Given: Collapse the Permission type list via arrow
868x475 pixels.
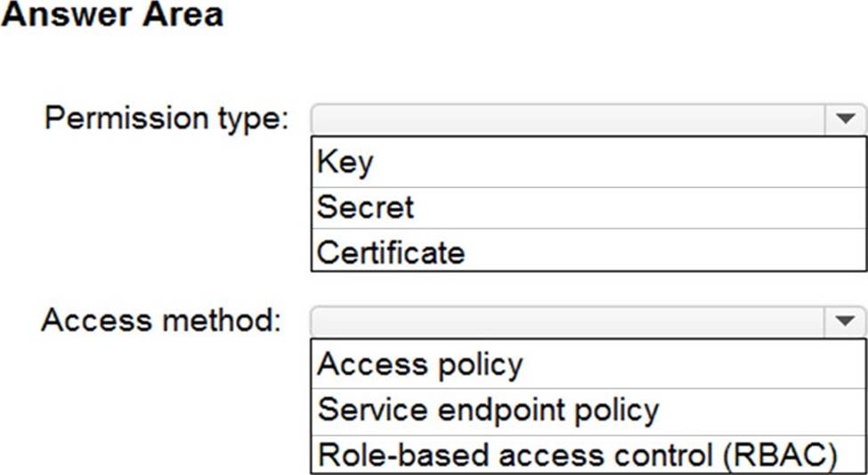Looking at the screenshot, I should tap(845, 119).
